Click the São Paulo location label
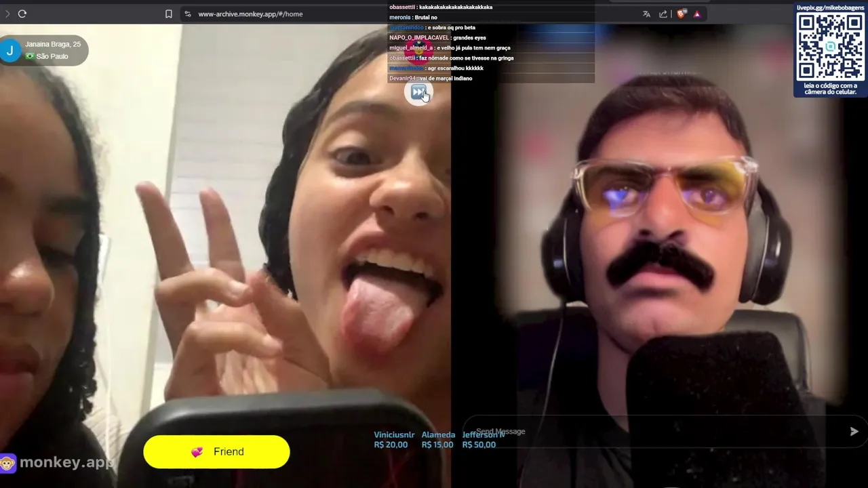Screen dimensions: 868x488 pyautogui.click(x=52, y=56)
